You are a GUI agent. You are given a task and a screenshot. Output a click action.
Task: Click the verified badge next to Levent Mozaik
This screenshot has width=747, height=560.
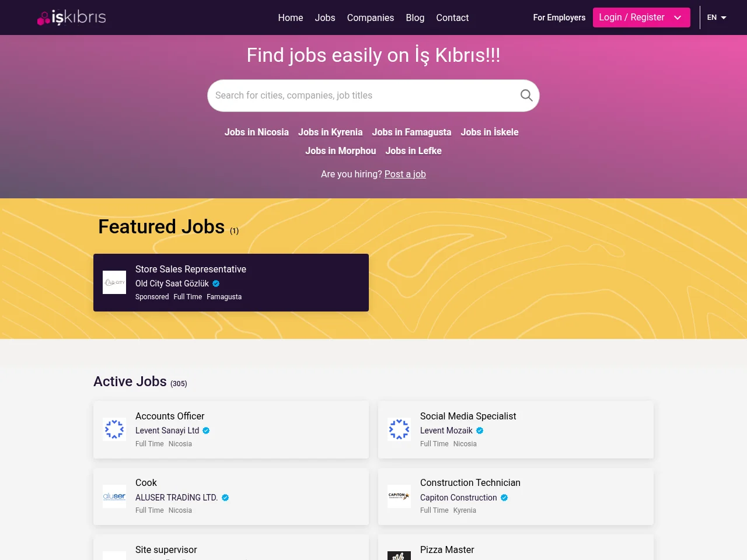[480, 430]
